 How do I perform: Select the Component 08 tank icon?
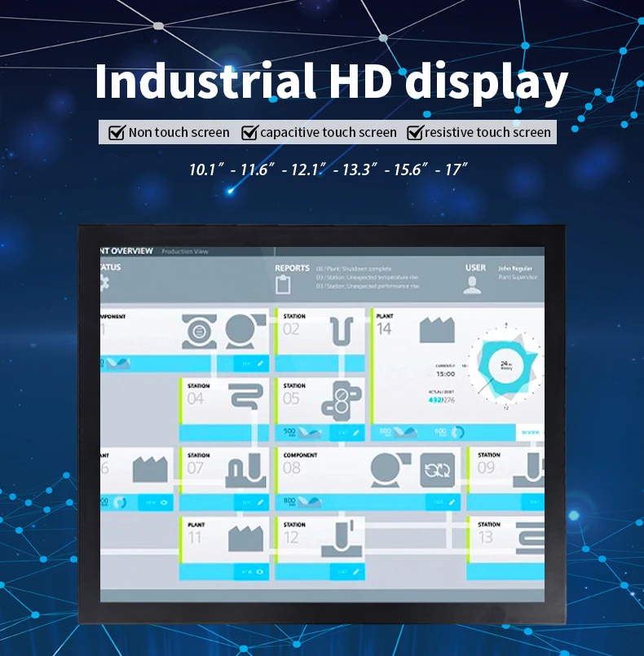point(390,469)
